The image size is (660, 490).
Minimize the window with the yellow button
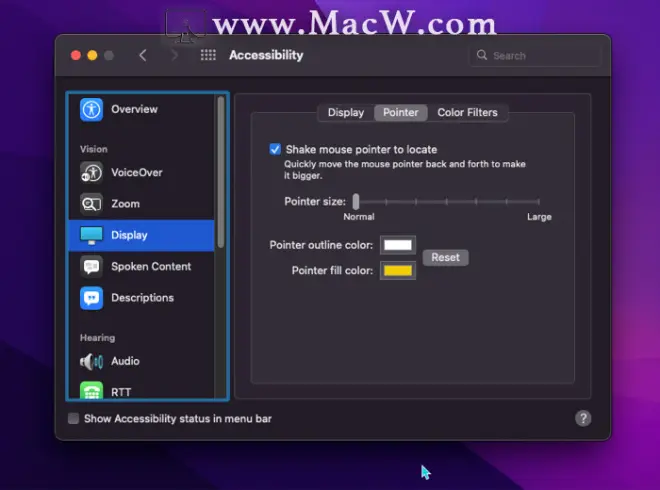(92, 56)
